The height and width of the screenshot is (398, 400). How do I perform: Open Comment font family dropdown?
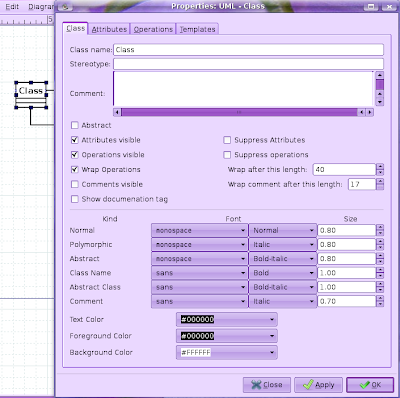[199, 301]
